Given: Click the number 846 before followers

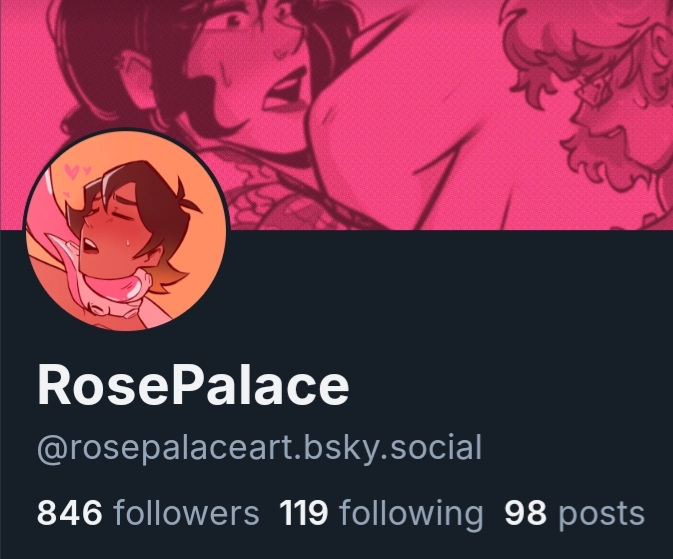Looking at the screenshot, I should [x=70, y=512].
